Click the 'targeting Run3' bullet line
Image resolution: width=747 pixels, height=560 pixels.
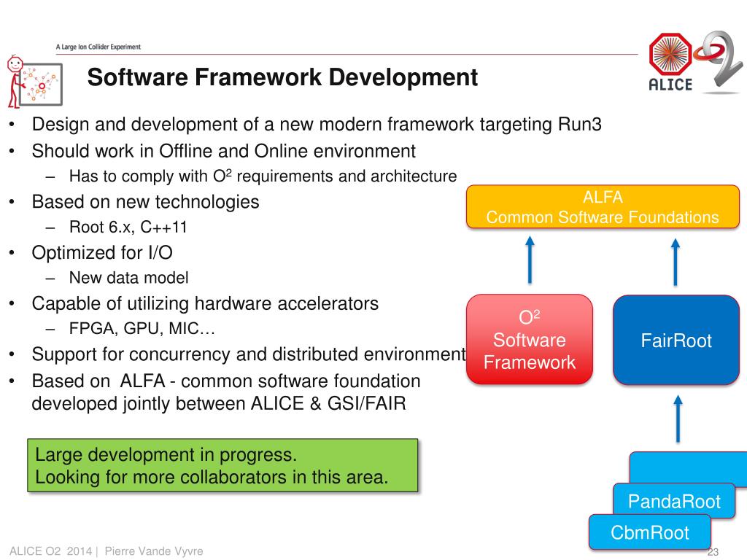[x=317, y=124]
